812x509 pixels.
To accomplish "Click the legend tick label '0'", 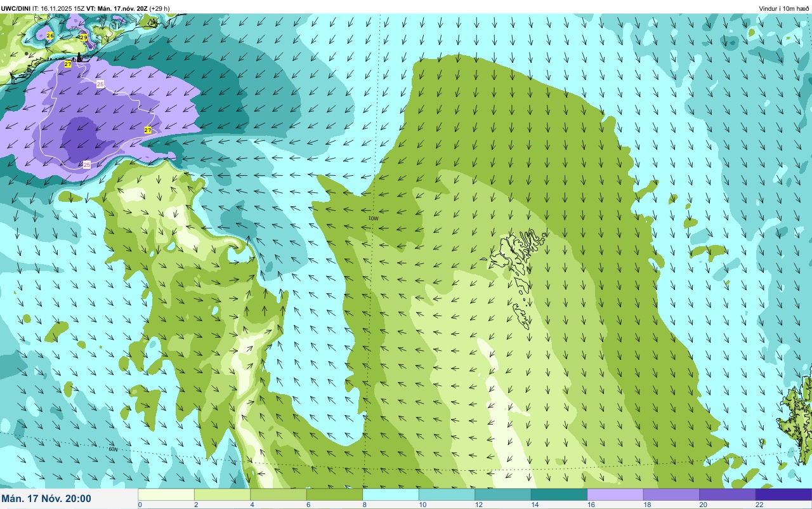I will pyautogui.click(x=140, y=505).
